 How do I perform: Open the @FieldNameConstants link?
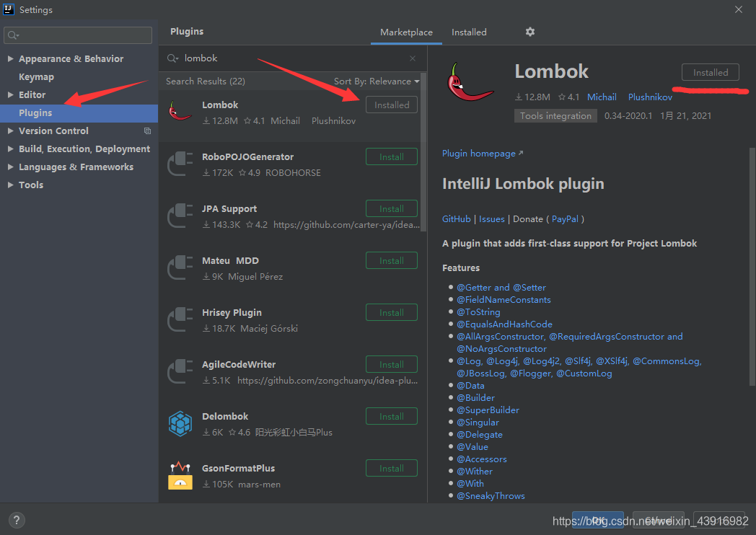click(x=504, y=300)
